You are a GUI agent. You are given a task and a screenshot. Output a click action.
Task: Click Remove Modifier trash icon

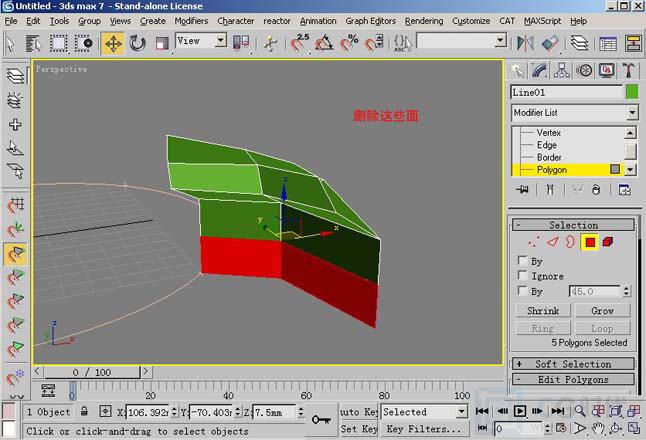click(596, 190)
